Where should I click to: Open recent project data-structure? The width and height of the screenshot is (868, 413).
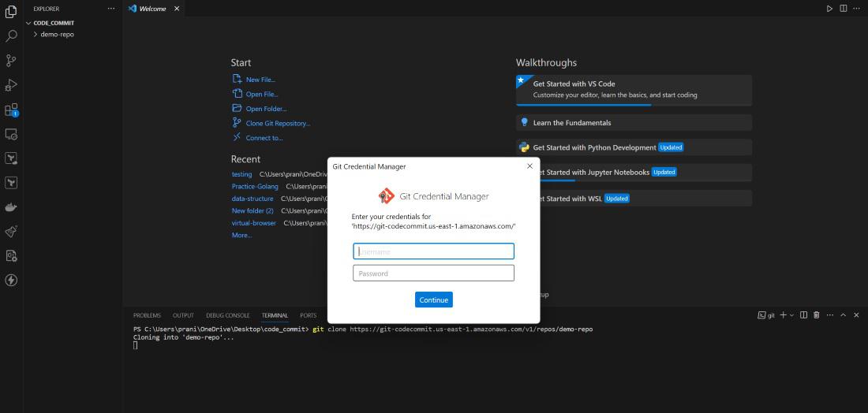253,199
